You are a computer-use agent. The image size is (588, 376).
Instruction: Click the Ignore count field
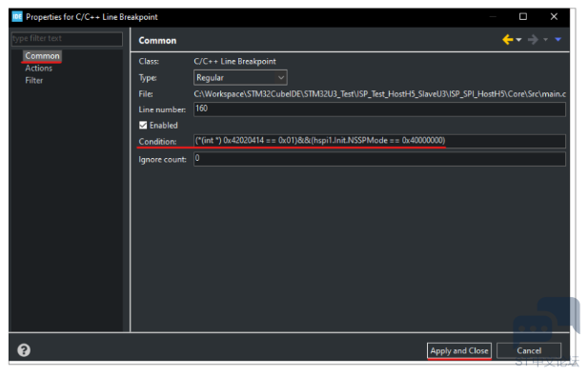[379, 159]
